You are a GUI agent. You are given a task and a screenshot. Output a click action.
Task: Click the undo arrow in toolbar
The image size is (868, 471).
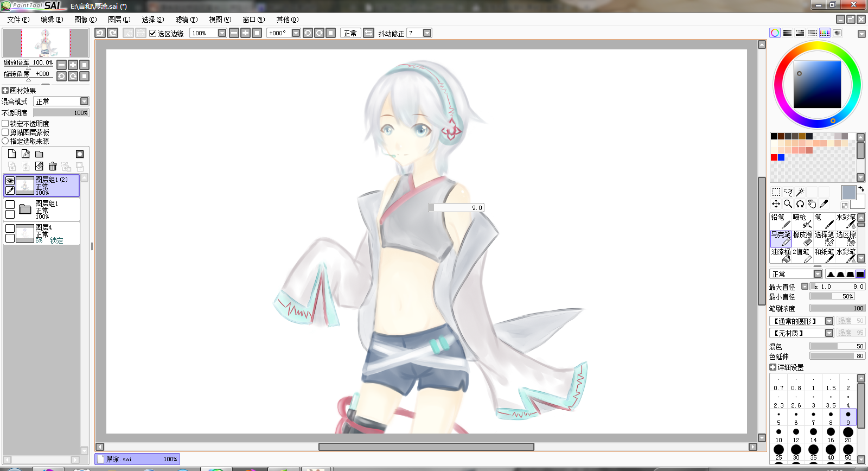point(100,33)
